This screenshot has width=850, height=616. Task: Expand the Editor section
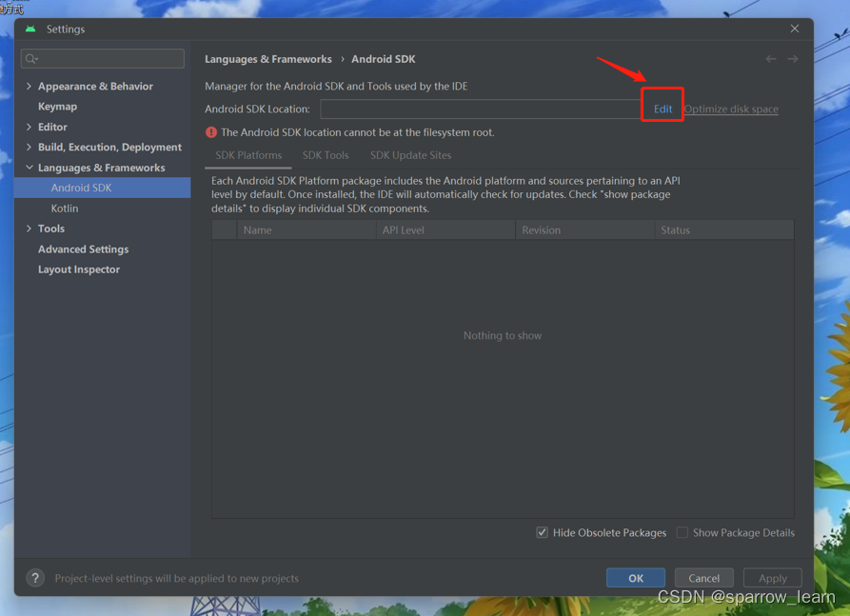30,127
